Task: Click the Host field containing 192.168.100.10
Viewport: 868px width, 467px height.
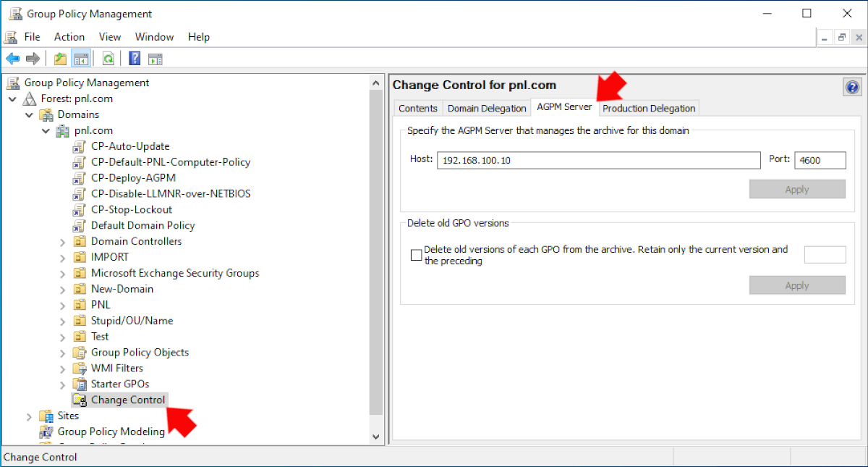Action: (x=599, y=160)
